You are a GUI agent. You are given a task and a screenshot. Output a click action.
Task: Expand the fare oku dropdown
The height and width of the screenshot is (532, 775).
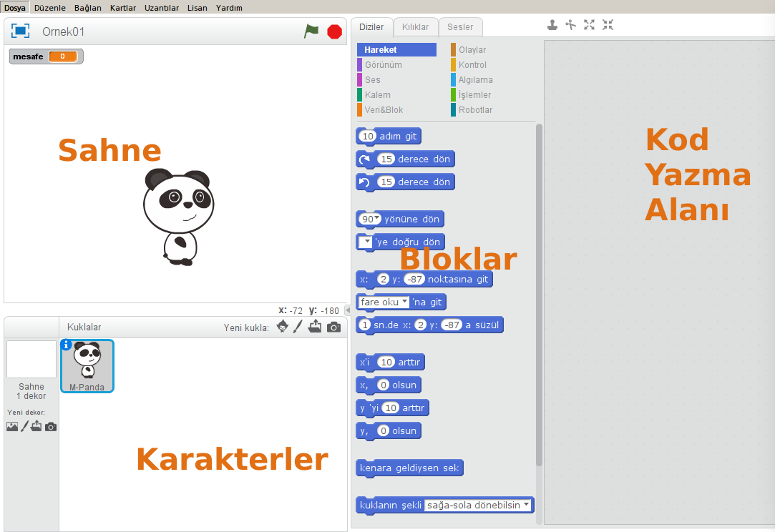coord(404,302)
